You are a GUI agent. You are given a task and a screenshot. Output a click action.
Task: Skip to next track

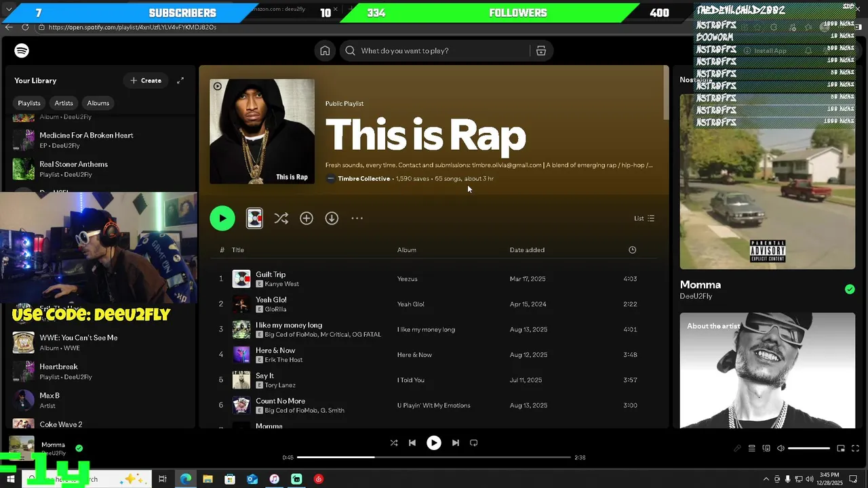coord(456,443)
